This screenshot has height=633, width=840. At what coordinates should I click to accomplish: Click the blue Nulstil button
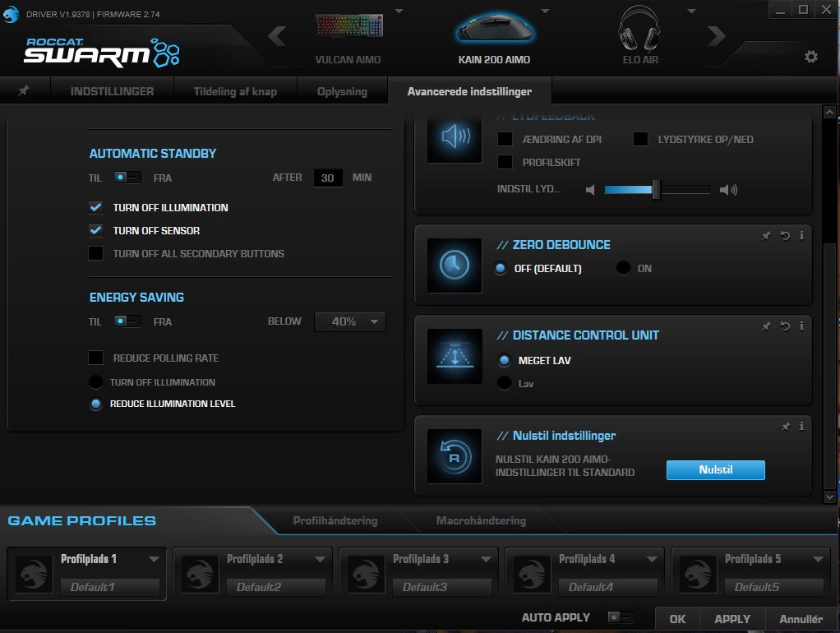(716, 470)
